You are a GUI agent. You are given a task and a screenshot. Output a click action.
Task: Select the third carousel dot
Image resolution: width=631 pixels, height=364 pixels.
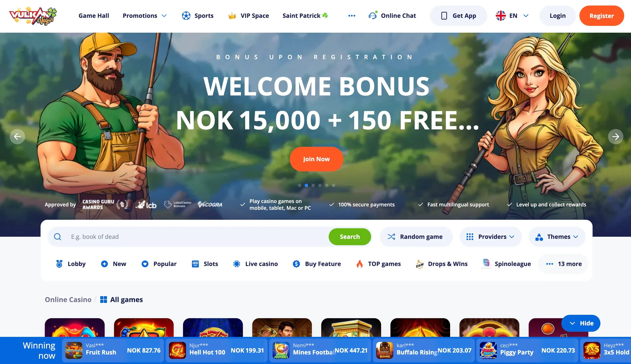(313, 185)
